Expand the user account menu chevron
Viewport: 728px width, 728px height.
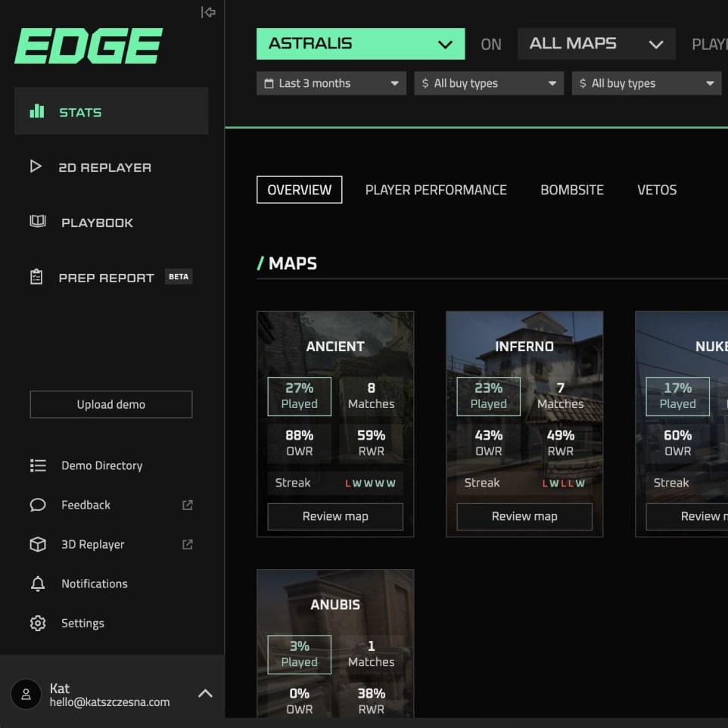205,693
